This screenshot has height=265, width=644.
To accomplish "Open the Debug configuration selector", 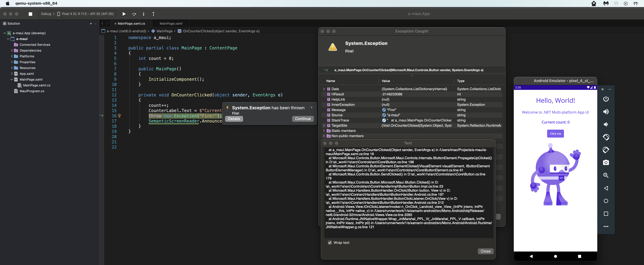I will [x=47, y=14].
